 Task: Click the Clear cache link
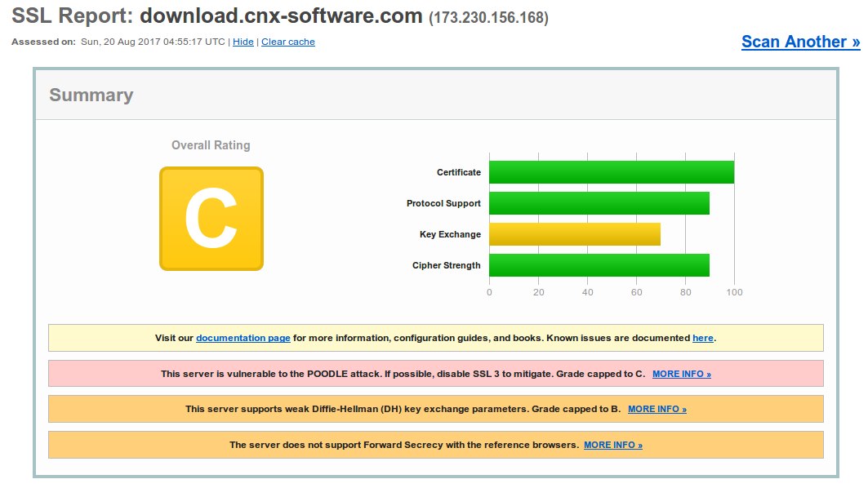(288, 42)
